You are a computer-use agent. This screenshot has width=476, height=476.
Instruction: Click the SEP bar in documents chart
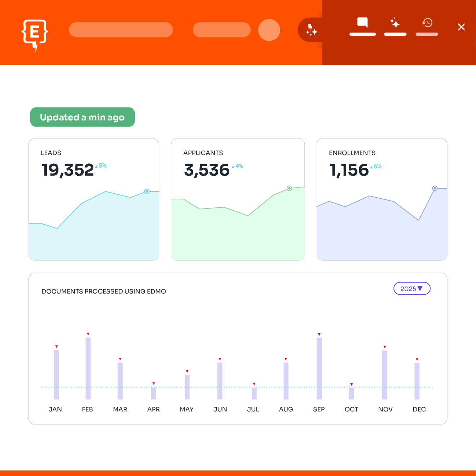tap(319, 368)
